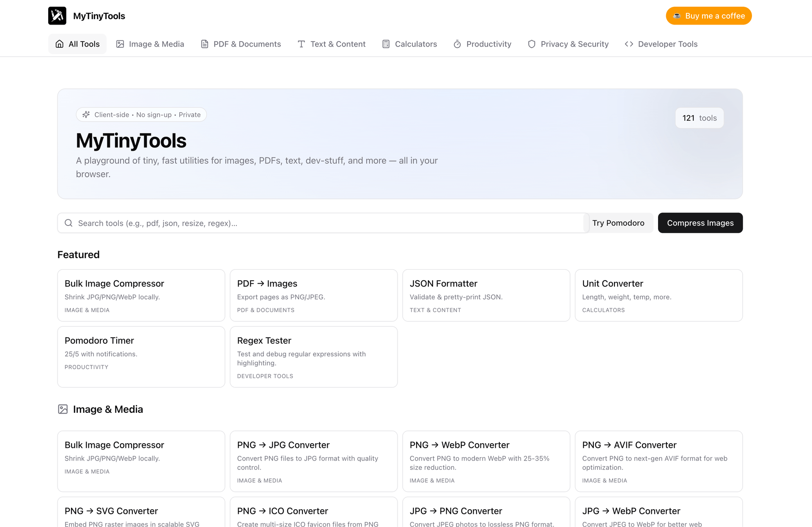The width and height of the screenshot is (812, 527).
Task: Open the JSON Formatter featured card
Action: [486, 295]
